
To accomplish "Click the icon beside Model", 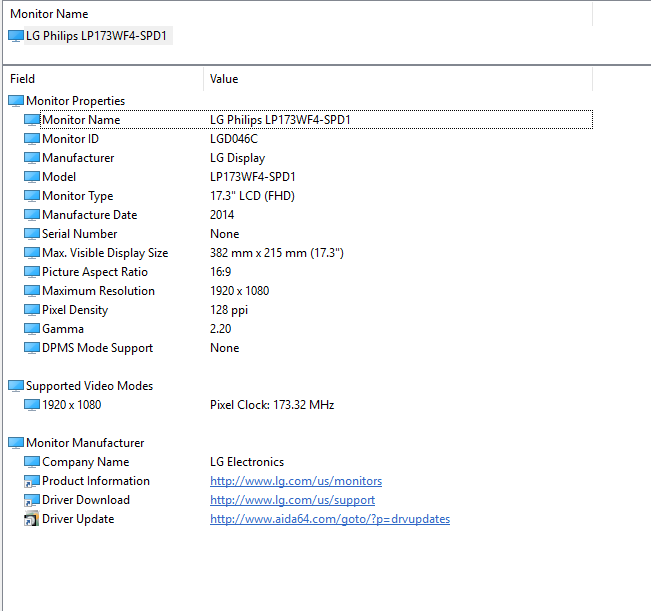I will tap(32, 177).
